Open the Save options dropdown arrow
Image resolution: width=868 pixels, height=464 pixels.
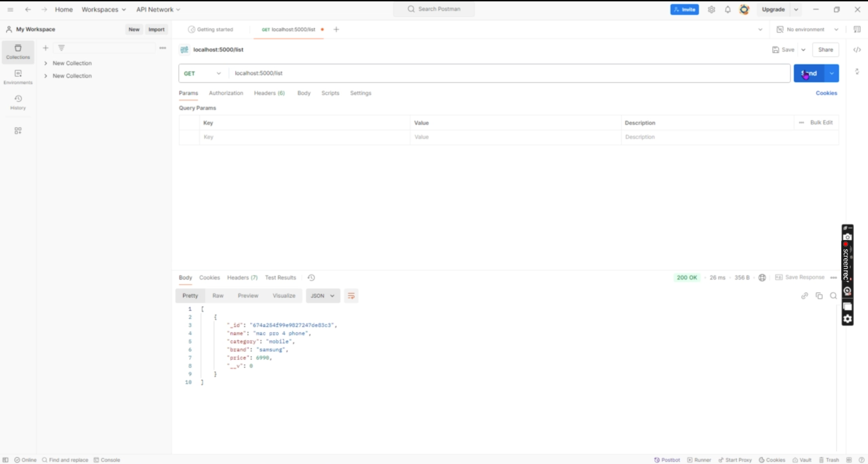(x=803, y=50)
